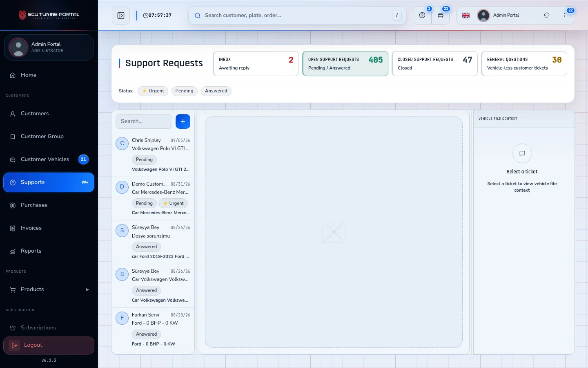Screen dimensions: 588x368
Task: Expand the Products submenu arrow
Action: point(87,289)
